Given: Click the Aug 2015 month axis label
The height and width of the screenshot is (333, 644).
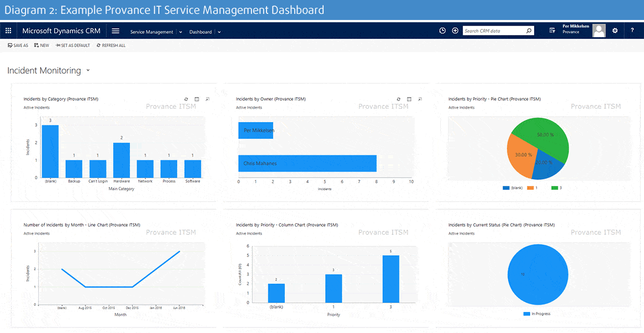Looking at the screenshot, I should [x=85, y=307].
